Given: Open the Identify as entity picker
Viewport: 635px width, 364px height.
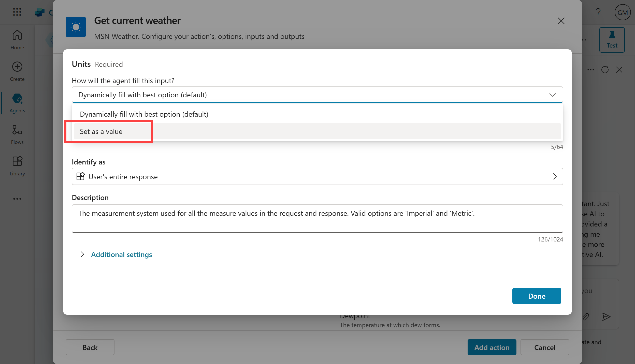Looking at the screenshot, I should (317, 176).
